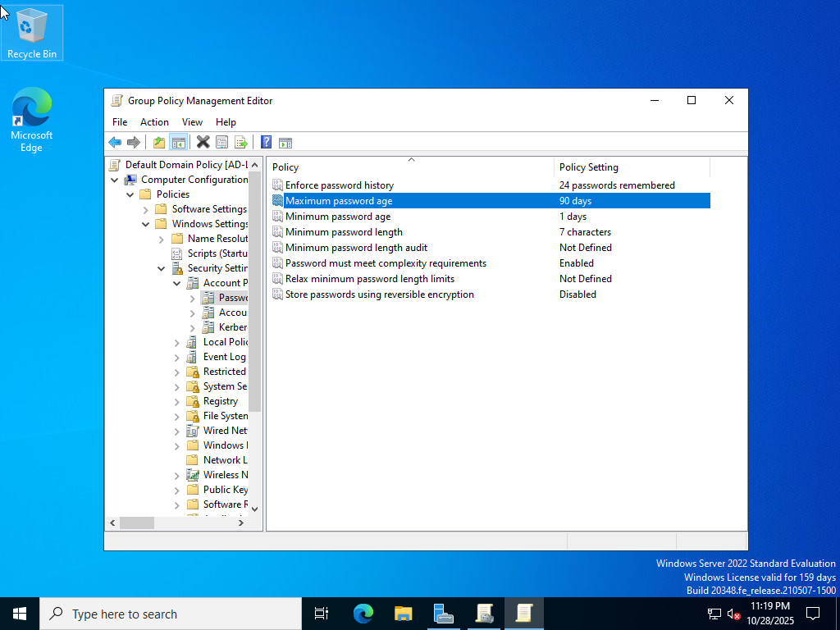Image resolution: width=840 pixels, height=630 pixels.
Task: Select Minimum password length policy
Action: [x=344, y=232]
